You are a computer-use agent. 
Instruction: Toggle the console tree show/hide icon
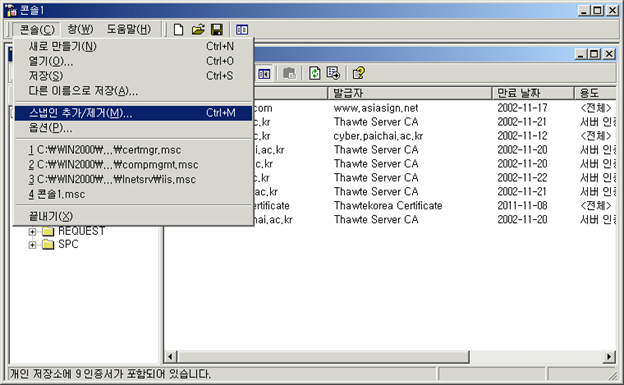[264, 74]
